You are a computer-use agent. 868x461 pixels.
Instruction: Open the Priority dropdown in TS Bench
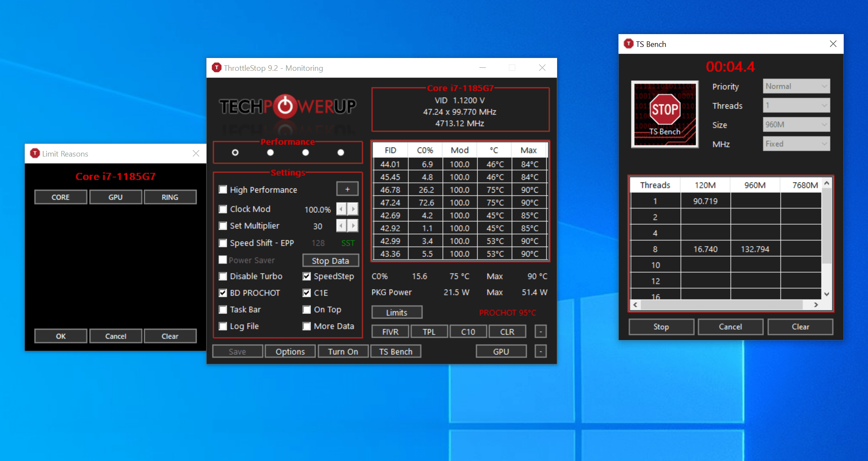point(796,86)
